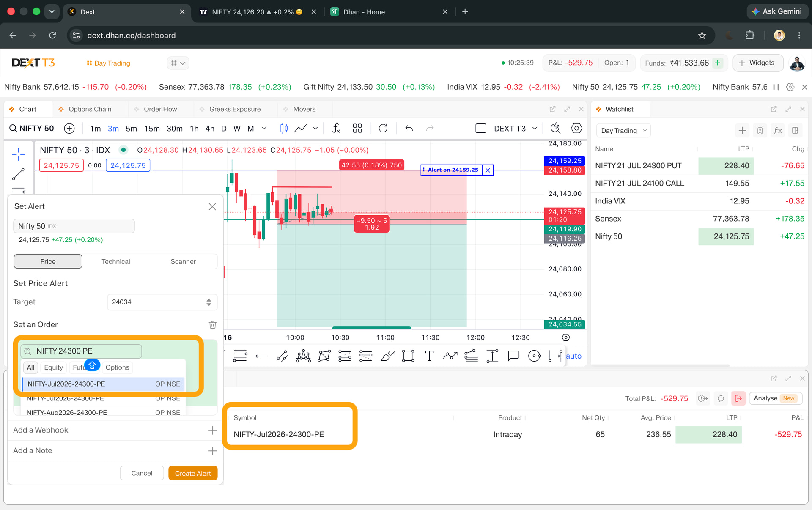Click the Analyse button in positions

point(775,398)
